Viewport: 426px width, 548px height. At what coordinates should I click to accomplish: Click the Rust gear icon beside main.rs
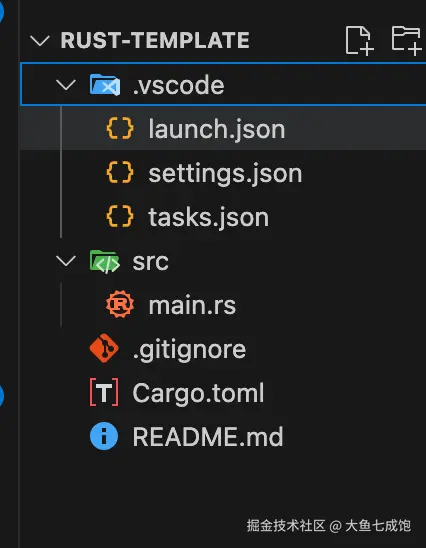(120, 304)
